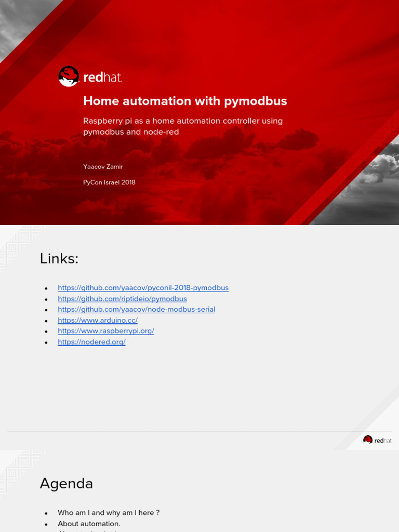The width and height of the screenshot is (399, 532).
Task: Click the Red Hat logo in Links slide footer
Action: click(377, 440)
